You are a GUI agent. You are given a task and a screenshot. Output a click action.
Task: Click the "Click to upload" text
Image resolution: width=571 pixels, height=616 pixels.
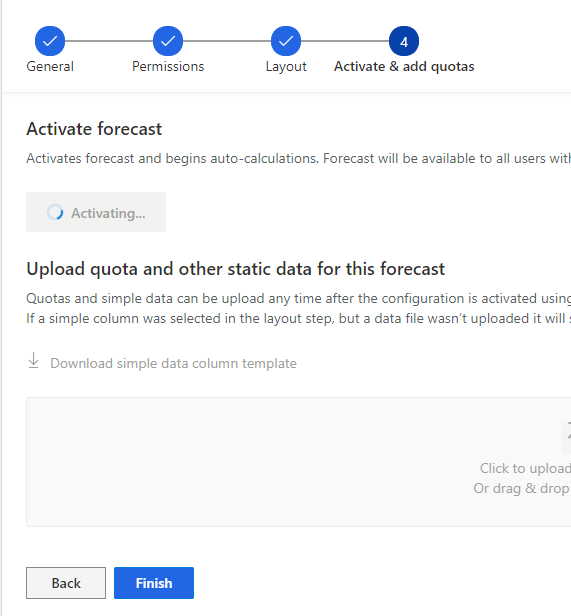[x=525, y=468]
